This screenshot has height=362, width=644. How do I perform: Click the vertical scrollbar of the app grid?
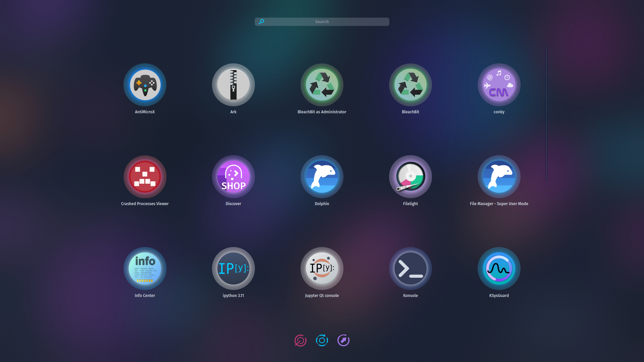(546, 113)
